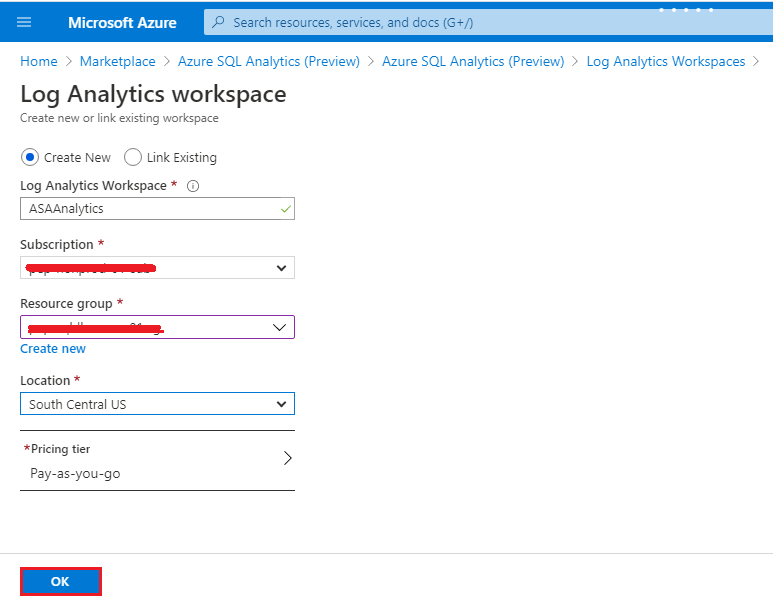Select the Link Existing radio button

point(133,157)
